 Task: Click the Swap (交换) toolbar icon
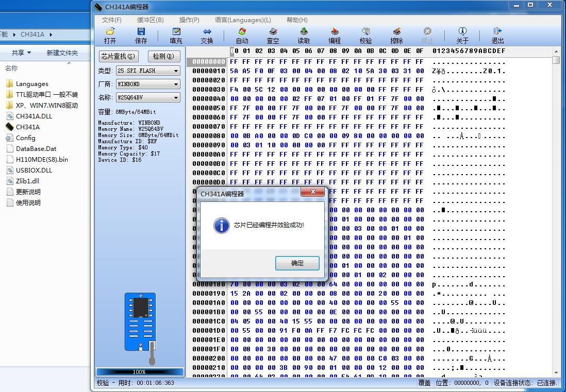click(x=207, y=32)
